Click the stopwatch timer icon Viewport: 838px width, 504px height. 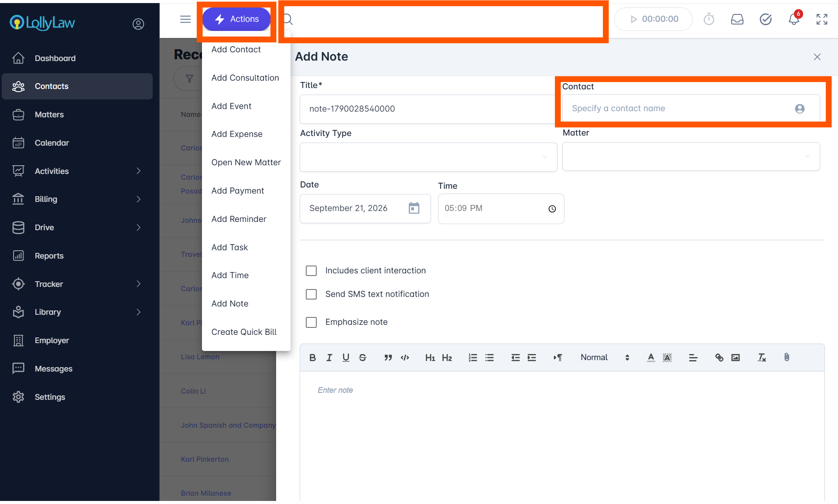pyautogui.click(x=709, y=19)
